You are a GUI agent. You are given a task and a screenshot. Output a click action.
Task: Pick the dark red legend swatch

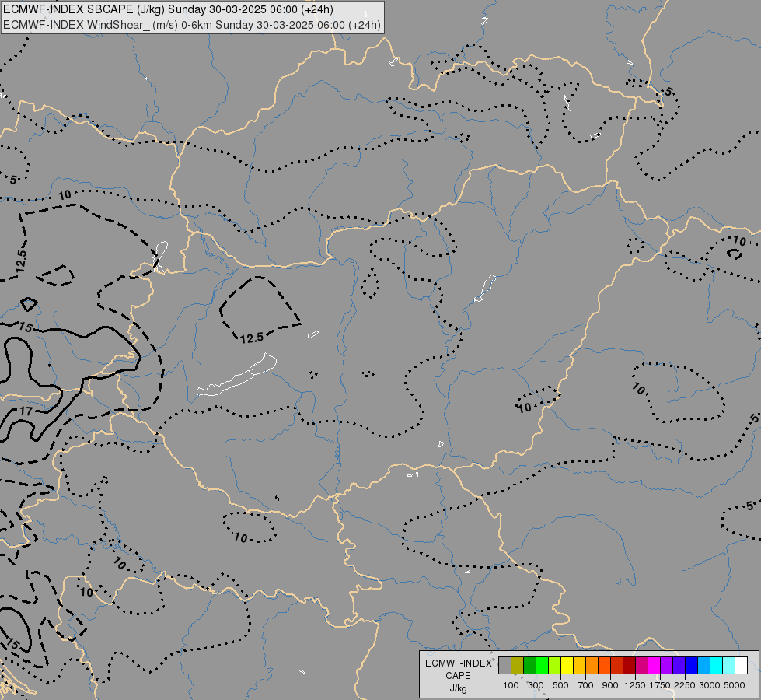point(629,666)
